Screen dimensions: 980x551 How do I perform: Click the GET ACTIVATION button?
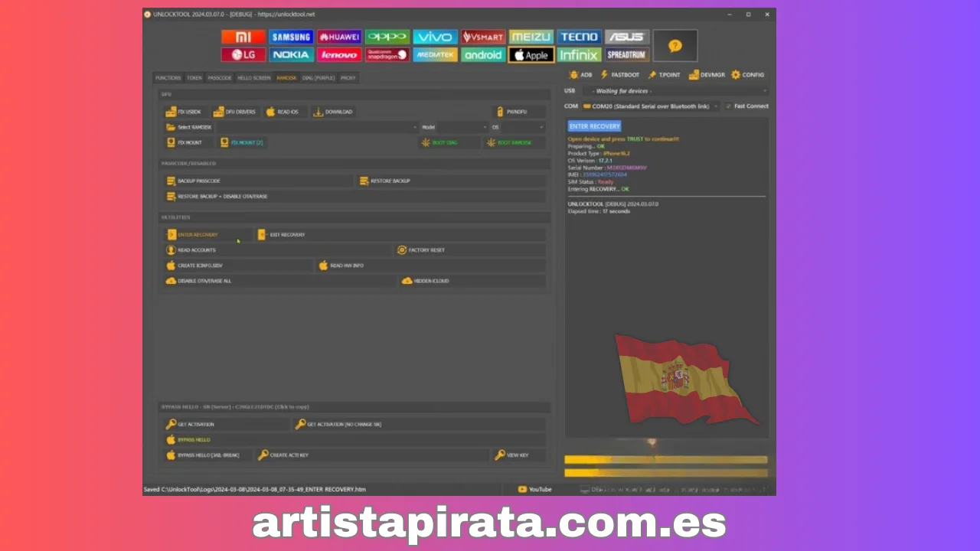point(227,424)
